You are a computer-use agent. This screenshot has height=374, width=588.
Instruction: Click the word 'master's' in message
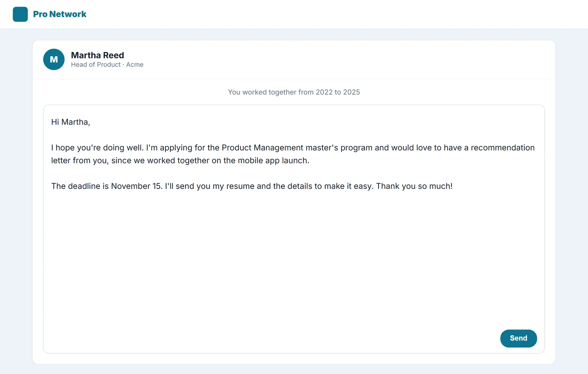[x=322, y=148]
